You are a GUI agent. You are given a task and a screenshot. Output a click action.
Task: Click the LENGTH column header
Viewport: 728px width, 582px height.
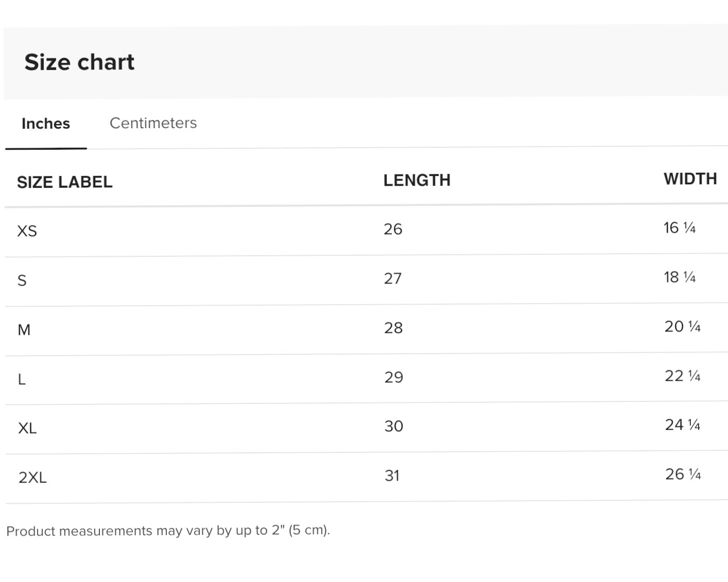click(x=417, y=180)
